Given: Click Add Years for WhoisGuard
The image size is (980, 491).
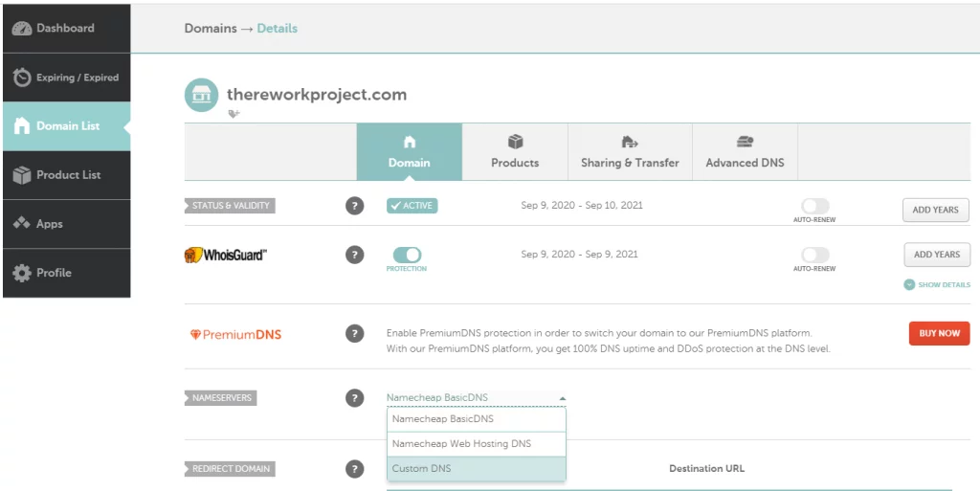Looking at the screenshot, I should (937, 255).
